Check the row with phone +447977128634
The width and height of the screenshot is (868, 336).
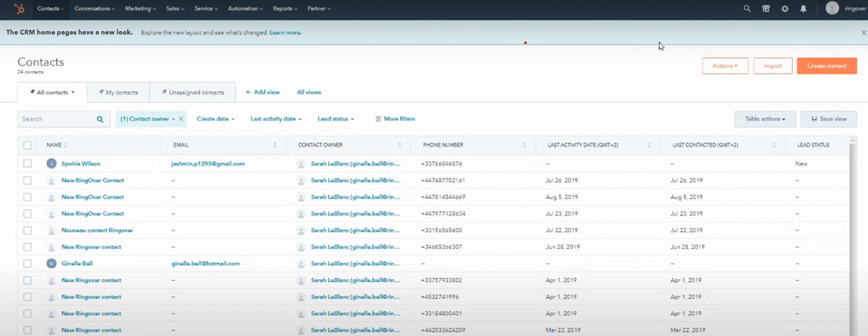click(27, 214)
